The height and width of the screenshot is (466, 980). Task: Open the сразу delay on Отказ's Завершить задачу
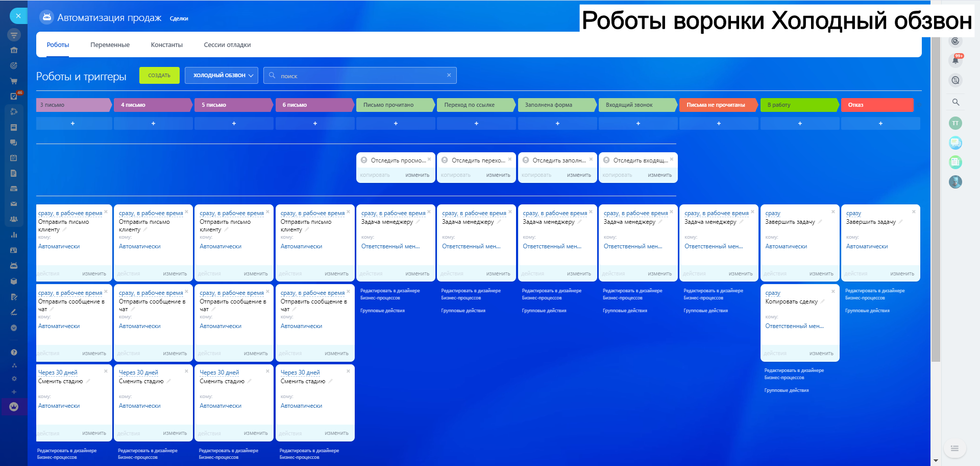tap(853, 213)
